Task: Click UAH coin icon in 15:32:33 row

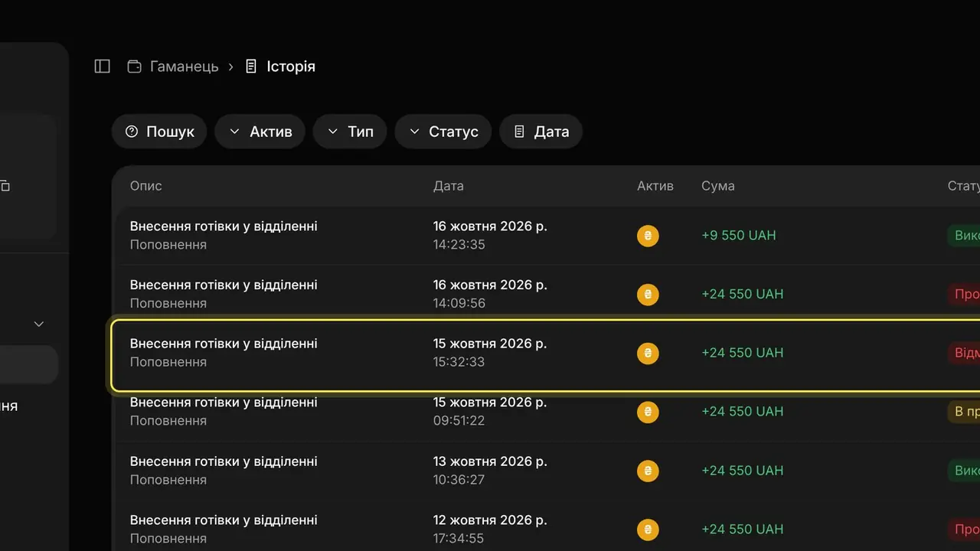Action: pyautogui.click(x=648, y=354)
